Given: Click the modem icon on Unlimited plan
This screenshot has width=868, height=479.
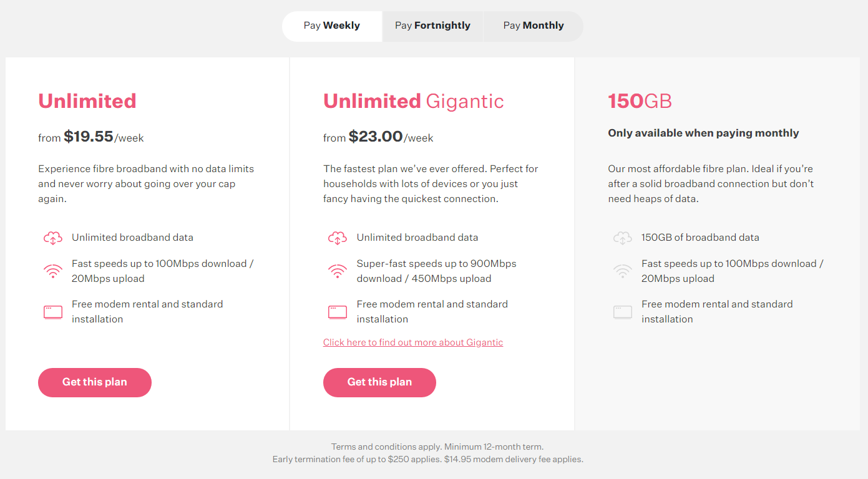Looking at the screenshot, I should point(53,310).
